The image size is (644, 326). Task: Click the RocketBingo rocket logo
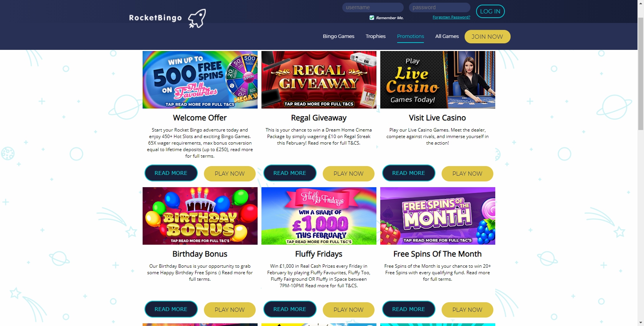tap(168, 18)
